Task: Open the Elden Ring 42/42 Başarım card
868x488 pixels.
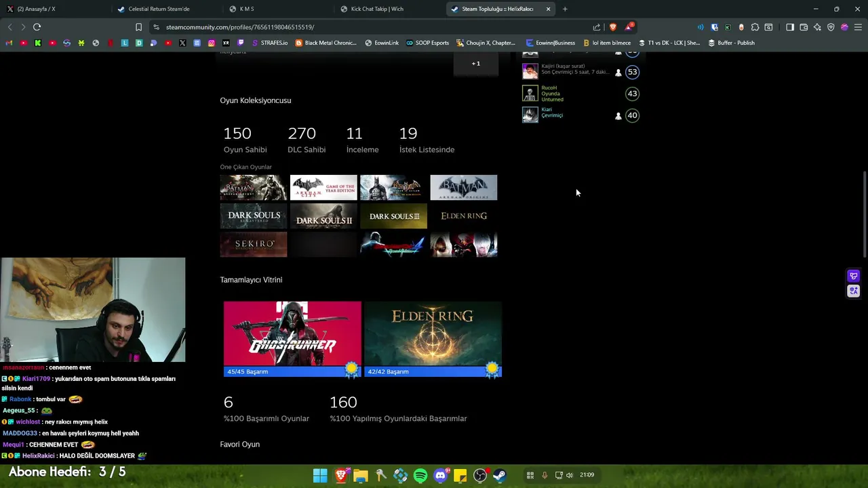Action: click(433, 339)
